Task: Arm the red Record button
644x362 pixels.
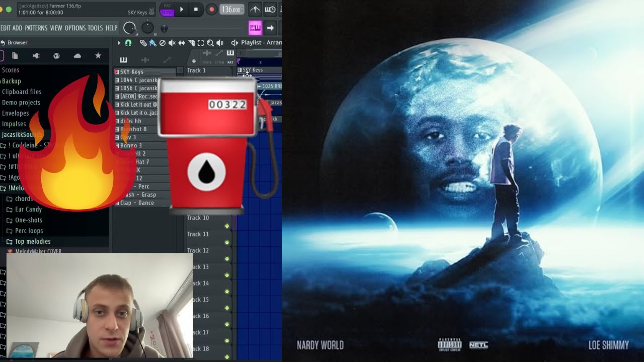Action: (x=211, y=9)
